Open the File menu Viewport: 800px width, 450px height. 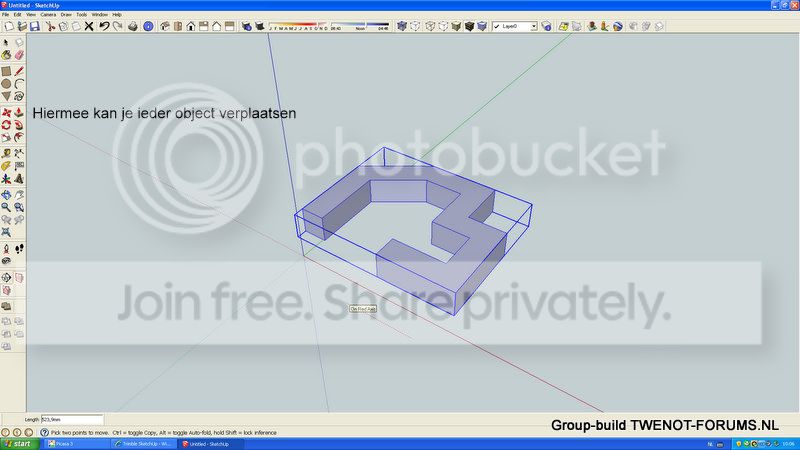point(6,15)
